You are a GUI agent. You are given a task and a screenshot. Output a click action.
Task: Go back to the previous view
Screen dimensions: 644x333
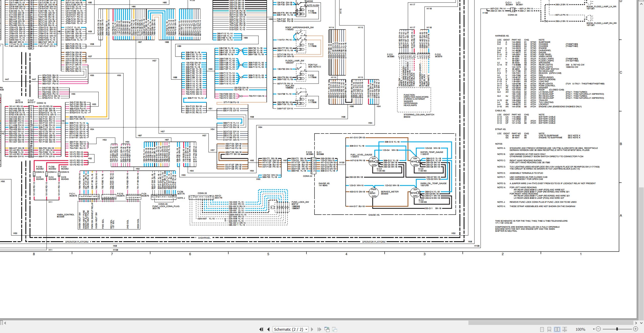point(327,329)
